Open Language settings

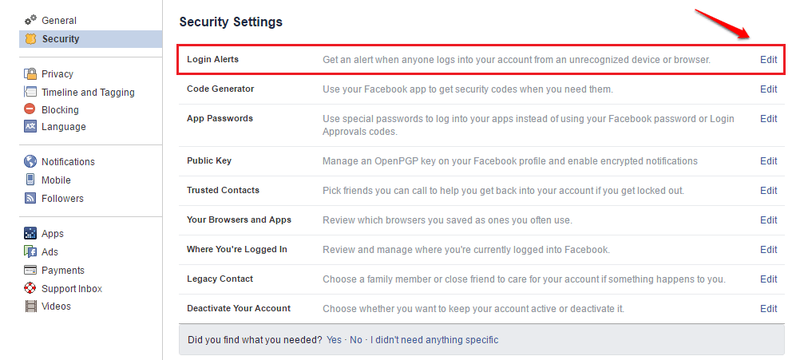[63, 126]
